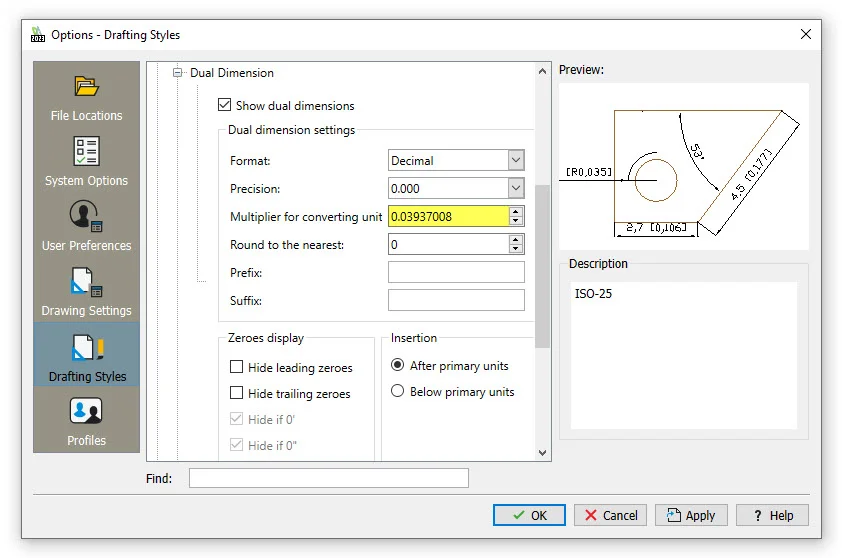
Task: Uncheck Show dual dimensions
Action: click(225, 105)
